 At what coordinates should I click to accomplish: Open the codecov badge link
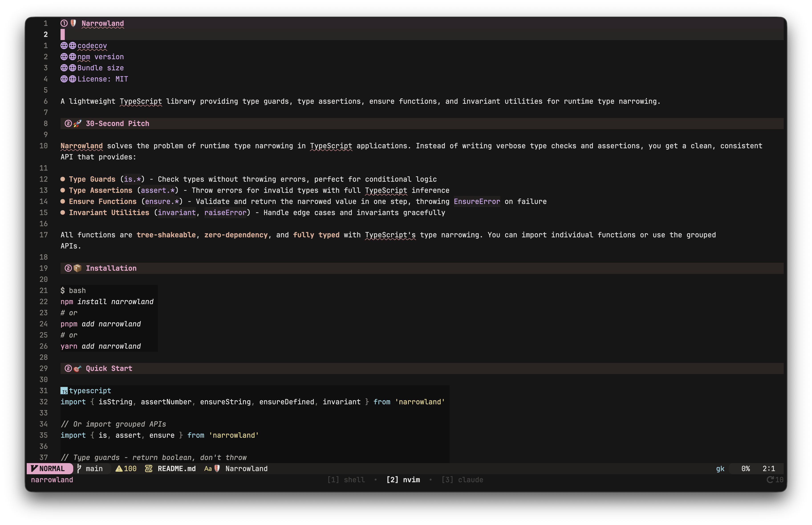pos(92,46)
